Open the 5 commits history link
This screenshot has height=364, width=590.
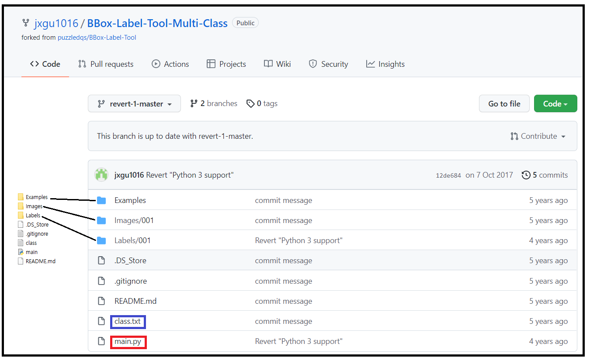545,175
